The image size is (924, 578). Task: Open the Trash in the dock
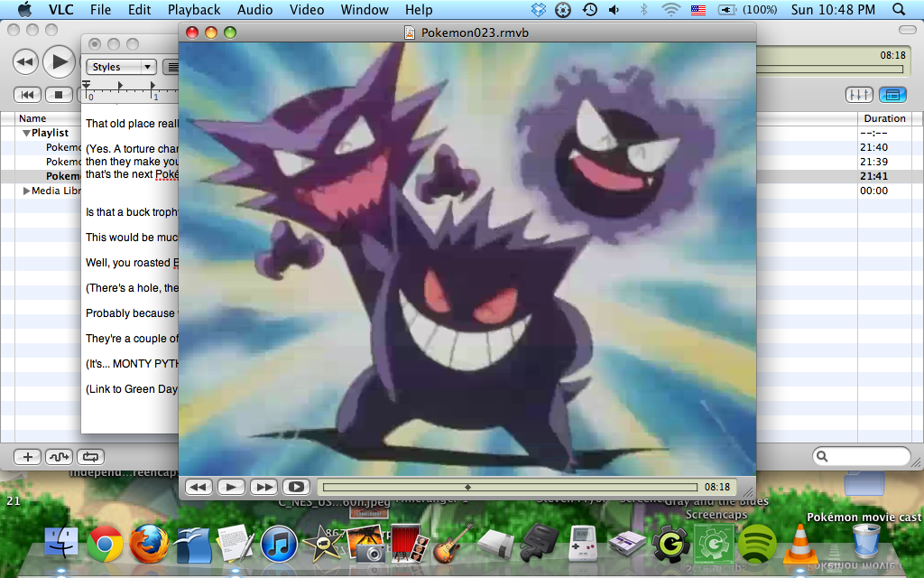866,542
